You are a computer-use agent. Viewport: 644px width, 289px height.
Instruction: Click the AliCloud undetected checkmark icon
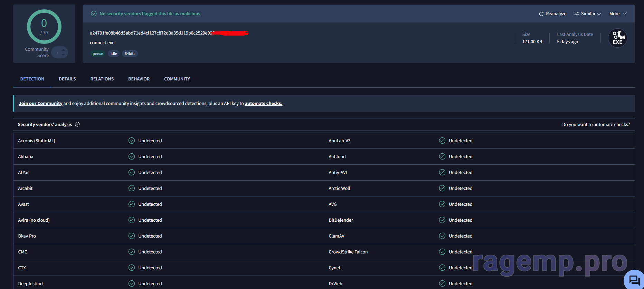[x=442, y=156]
